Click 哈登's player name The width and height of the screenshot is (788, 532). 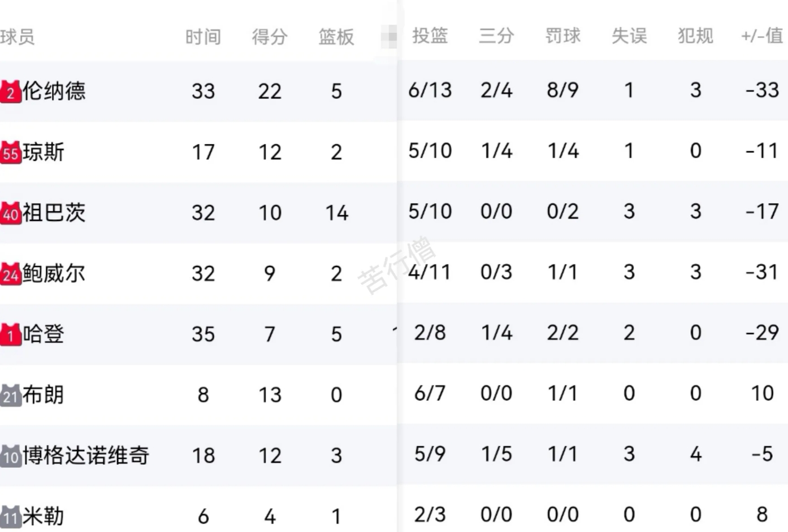[44, 334]
